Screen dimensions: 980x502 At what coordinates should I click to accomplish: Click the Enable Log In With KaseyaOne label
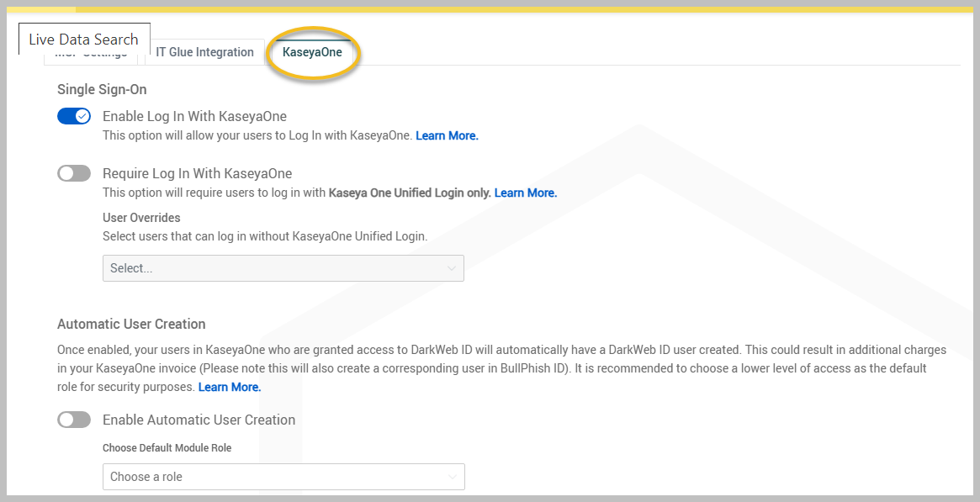194,116
